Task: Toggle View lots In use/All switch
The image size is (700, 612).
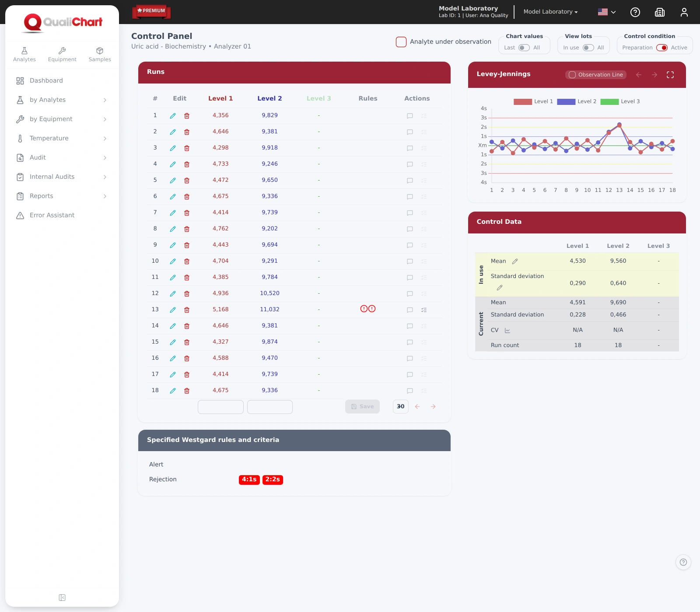Action: pyautogui.click(x=588, y=48)
